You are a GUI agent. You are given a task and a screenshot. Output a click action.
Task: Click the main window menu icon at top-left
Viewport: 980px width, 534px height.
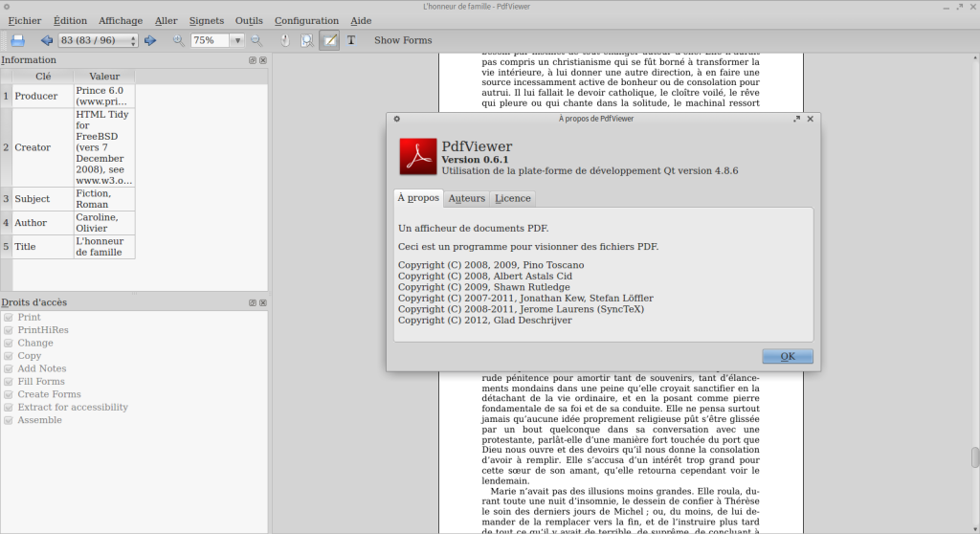point(7,7)
